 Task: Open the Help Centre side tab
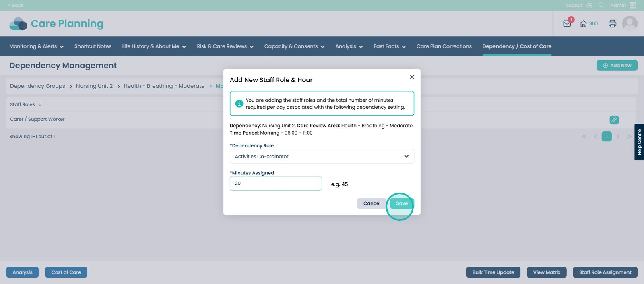(x=639, y=142)
